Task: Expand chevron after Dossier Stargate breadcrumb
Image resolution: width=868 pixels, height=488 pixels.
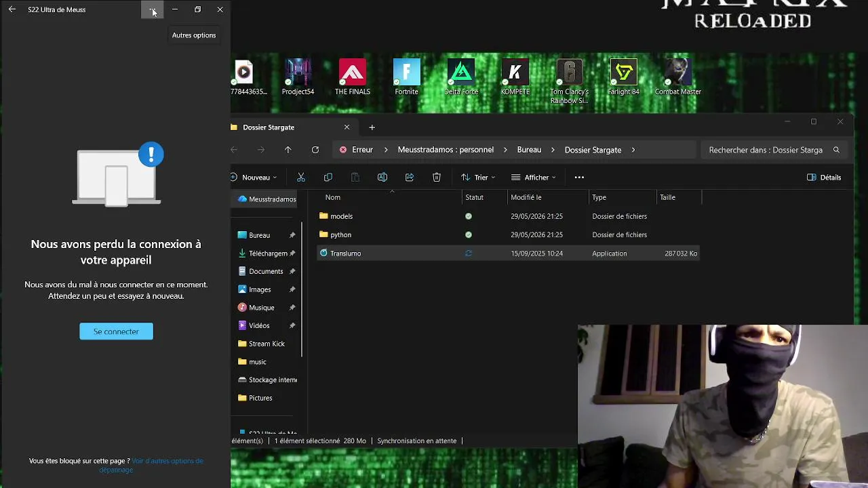Action: click(x=633, y=150)
